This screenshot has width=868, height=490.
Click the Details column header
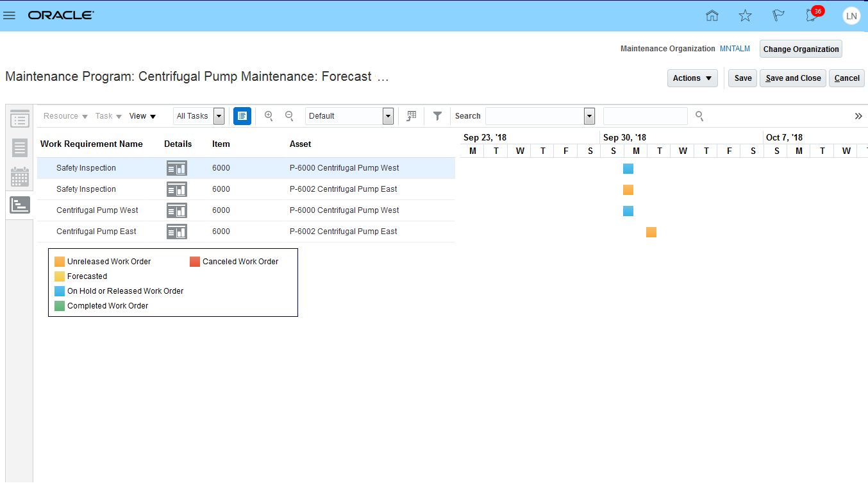(x=178, y=144)
